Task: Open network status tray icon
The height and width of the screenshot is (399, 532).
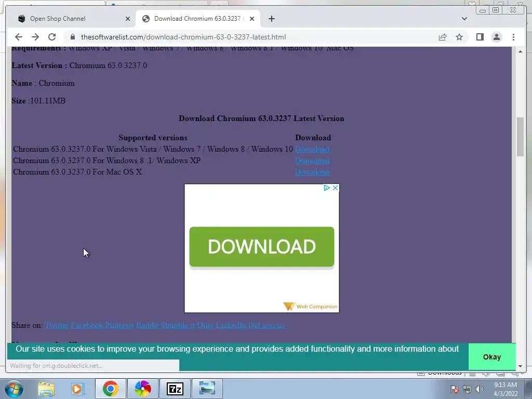Action: 467,389
